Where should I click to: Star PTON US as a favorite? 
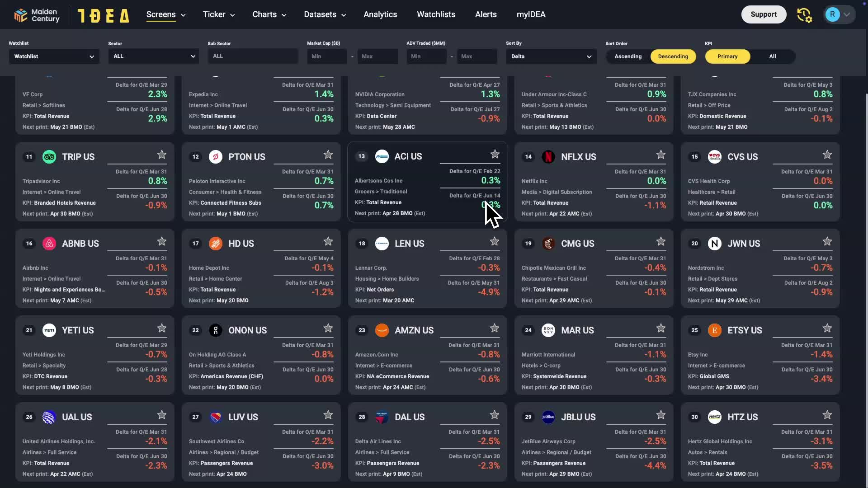pos(328,155)
